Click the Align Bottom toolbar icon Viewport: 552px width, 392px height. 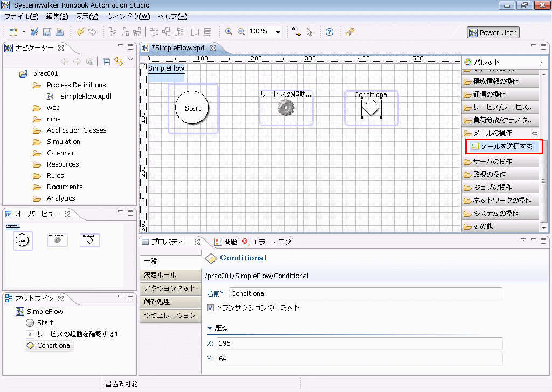coord(179,32)
